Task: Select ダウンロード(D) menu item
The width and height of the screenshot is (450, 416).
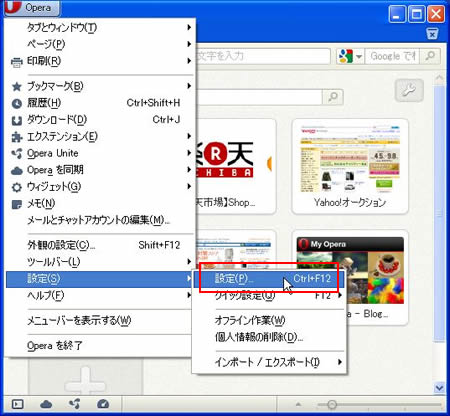Action: coord(100,120)
